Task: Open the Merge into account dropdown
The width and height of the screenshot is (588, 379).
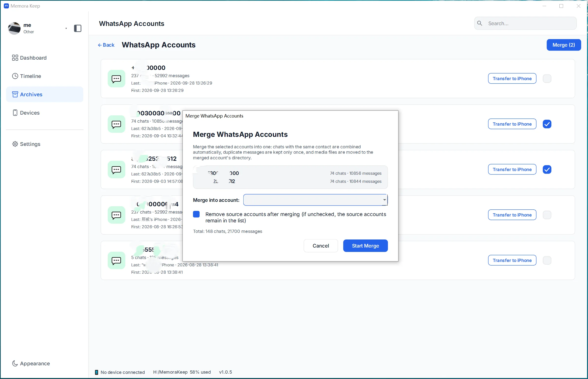Action: tap(315, 200)
